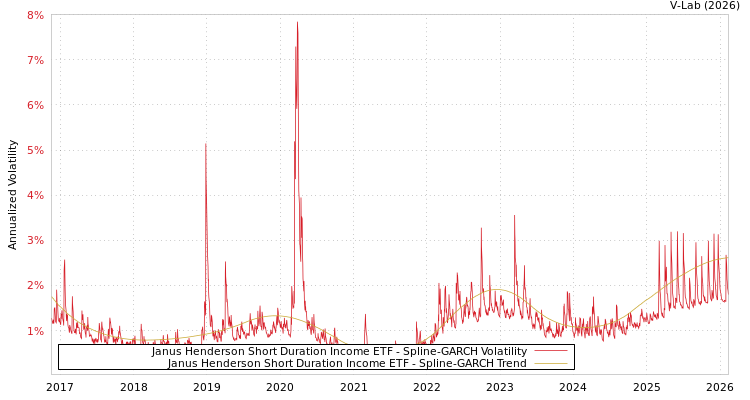The width and height of the screenshot is (750, 400).
Task: Click the 2026 x-axis label
Action: (719, 387)
